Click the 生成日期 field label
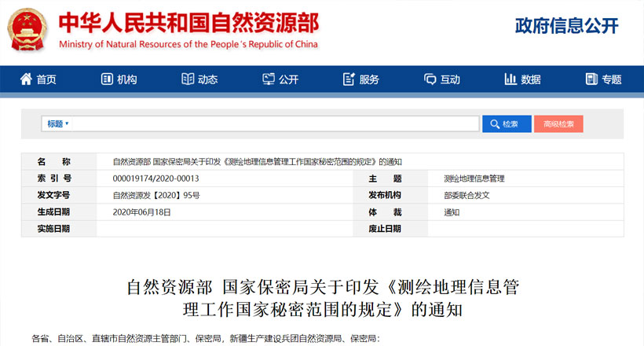 (53, 212)
